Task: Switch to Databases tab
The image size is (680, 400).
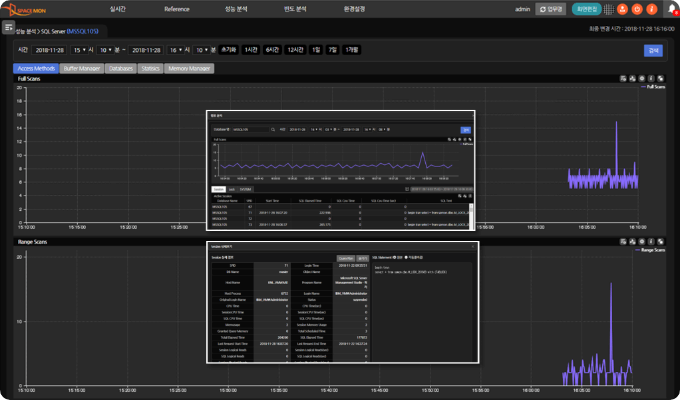Action: (x=121, y=69)
